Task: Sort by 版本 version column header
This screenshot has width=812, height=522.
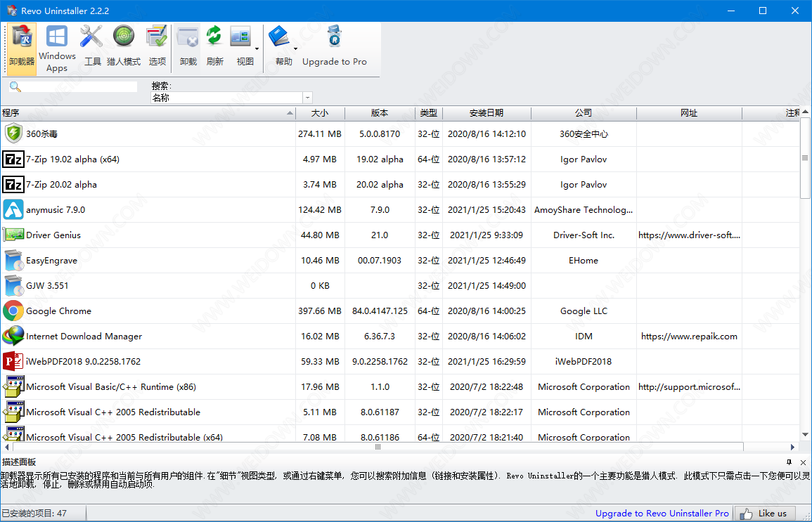Action: coord(380,113)
